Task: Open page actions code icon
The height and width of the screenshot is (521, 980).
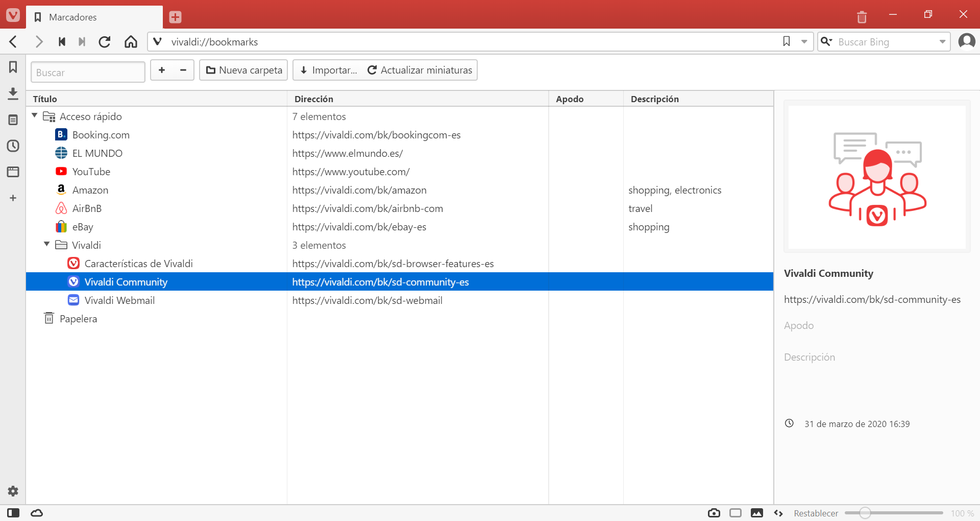Action: coord(778,513)
